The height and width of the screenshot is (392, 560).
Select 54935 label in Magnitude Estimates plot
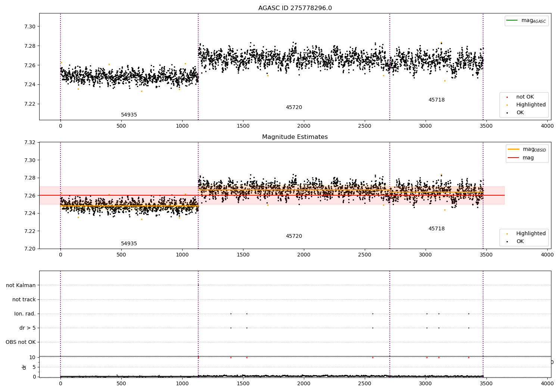coord(129,244)
